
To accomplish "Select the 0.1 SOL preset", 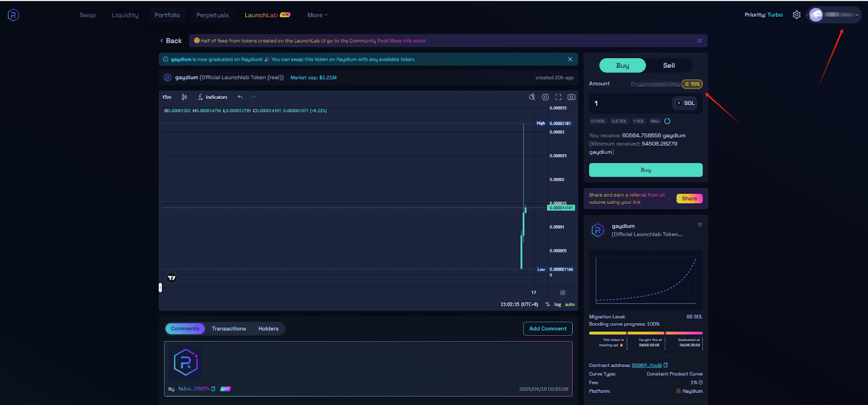I will tap(598, 121).
